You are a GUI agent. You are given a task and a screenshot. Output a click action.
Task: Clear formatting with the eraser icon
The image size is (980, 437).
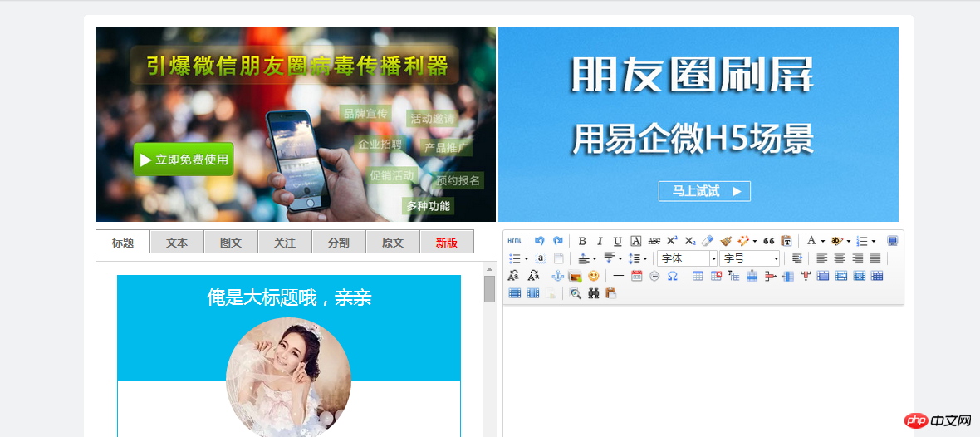pyautogui.click(x=708, y=241)
